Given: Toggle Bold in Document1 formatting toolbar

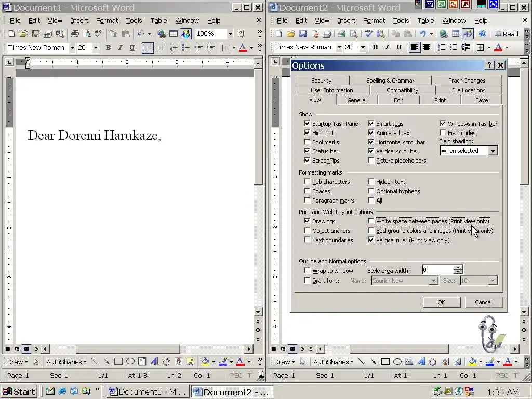Looking at the screenshot, I should pos(108,48).
